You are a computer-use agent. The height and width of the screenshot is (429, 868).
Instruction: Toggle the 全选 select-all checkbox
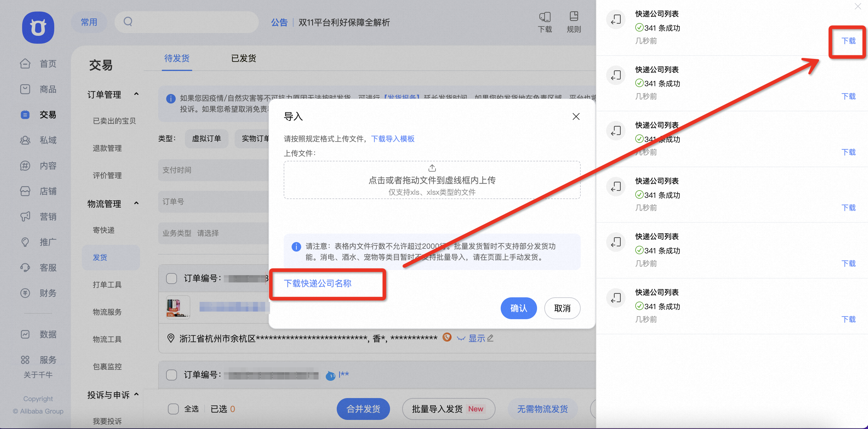173,409
